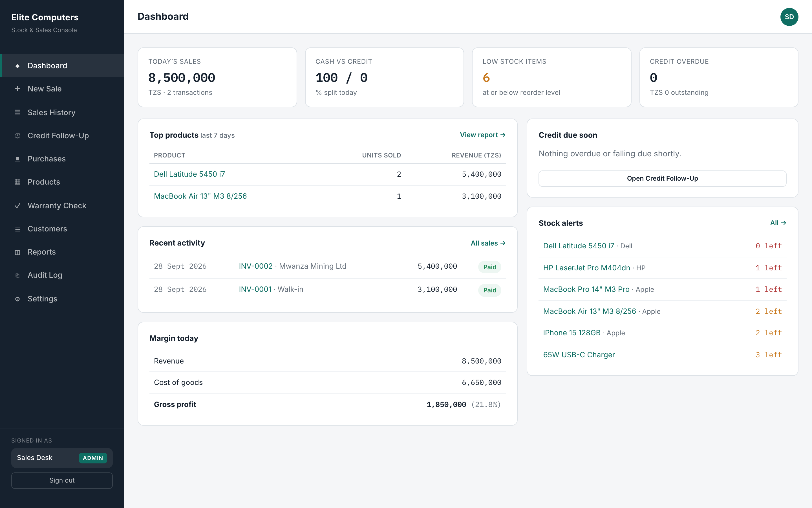Screen dimensions: 812x508
Task: Click the Paid badge for INV-0002
Action: tap(489, 267)
